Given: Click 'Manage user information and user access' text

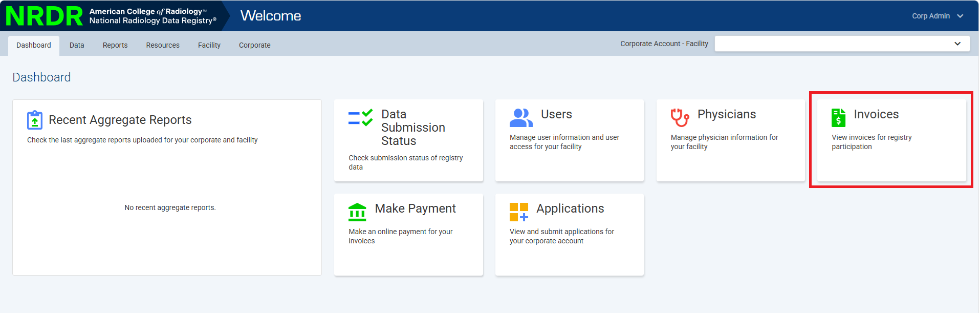Looking at the screenshot, I should 564,142.
